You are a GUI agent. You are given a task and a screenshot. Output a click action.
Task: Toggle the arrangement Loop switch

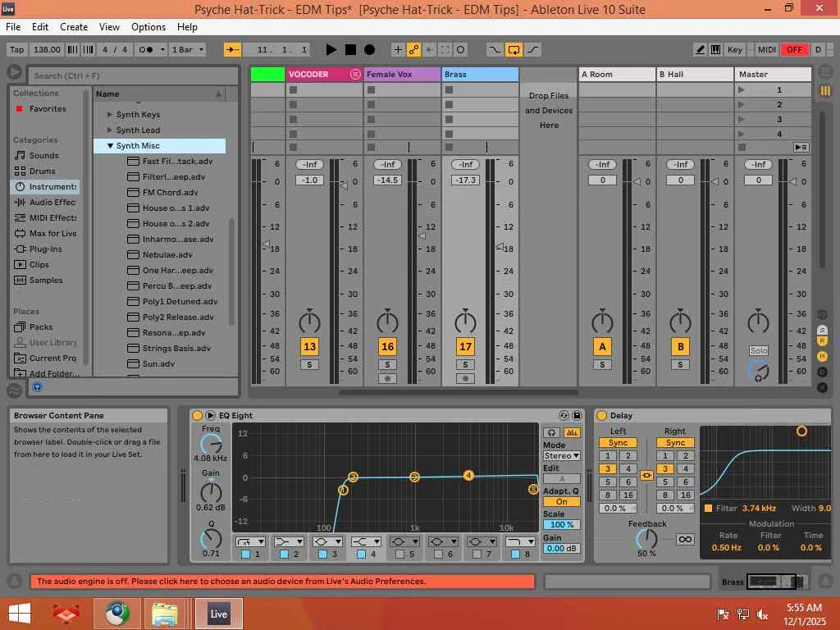(514, 50)
